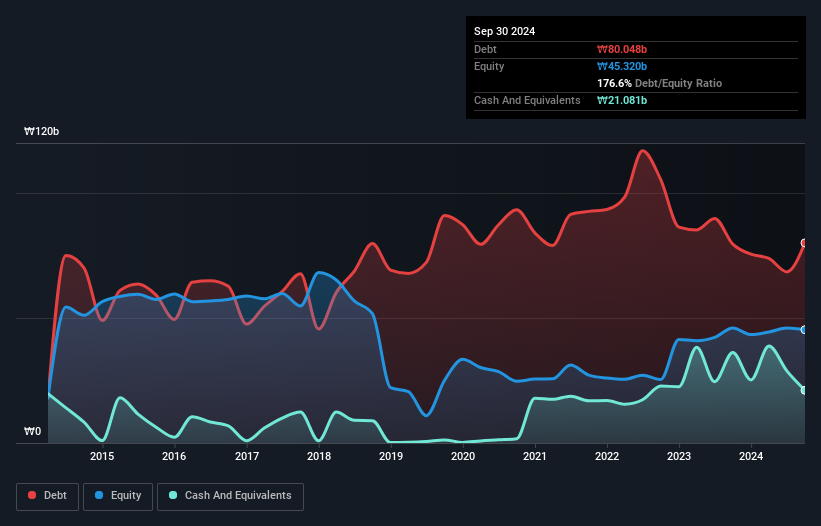Click the 2015 x-axis label
Viewport: 821px width, 526px height.
click(x=102, y=456)
